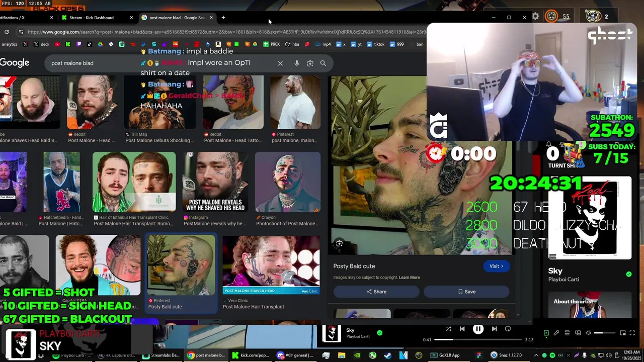Image resolution: width=644 pixels, height=362 pixels.
Task: Click the Google search input field
Action: click(161, 63)
